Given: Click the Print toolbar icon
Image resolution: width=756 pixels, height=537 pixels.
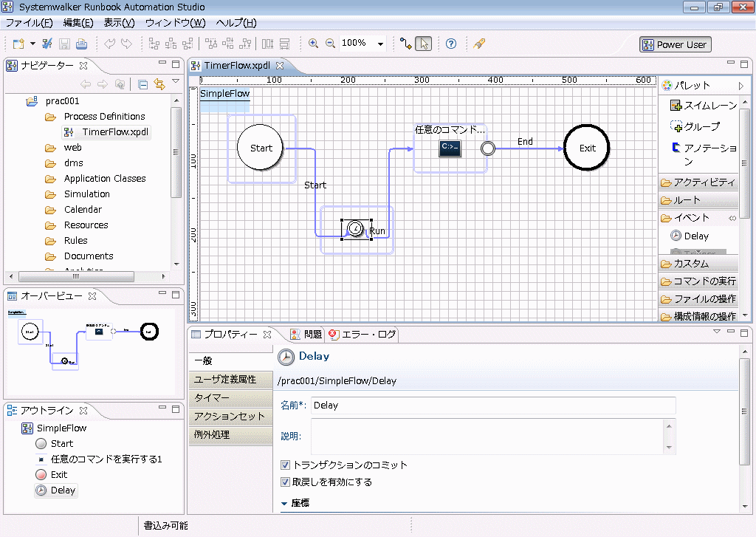Looking at the screenshot, I should tap(81, 44).
